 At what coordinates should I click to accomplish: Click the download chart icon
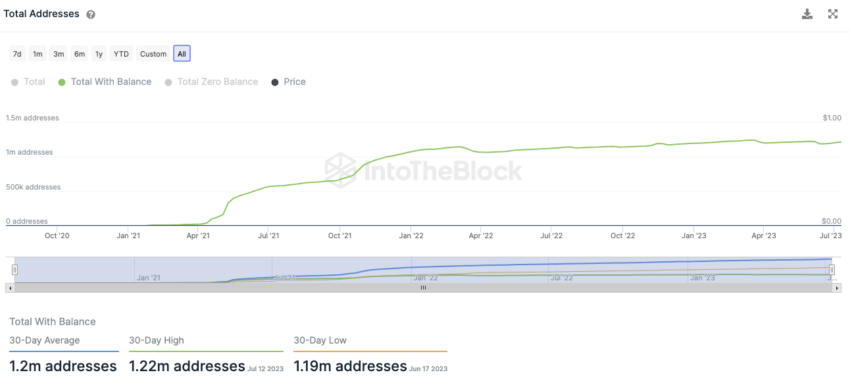point(807,14)
